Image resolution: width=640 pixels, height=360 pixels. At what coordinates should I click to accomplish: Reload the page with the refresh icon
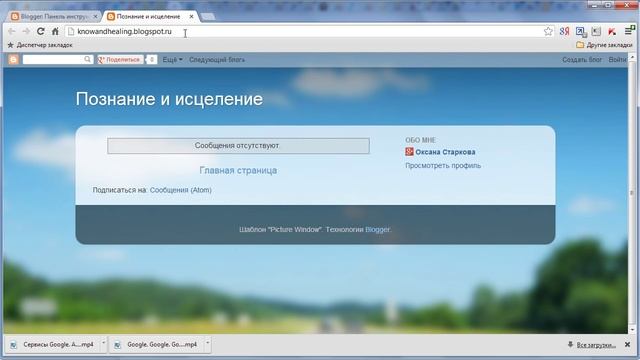click(40, 31)
